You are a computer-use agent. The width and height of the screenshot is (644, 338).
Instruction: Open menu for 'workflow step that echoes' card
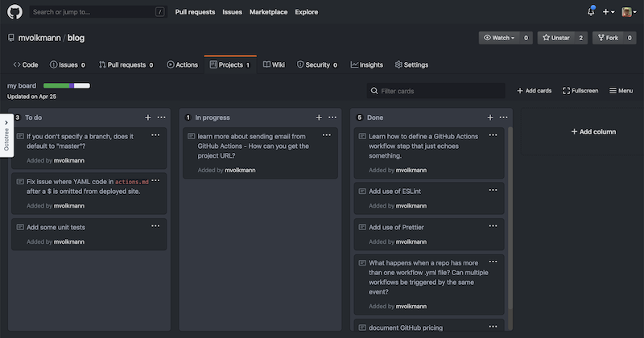coord(493,135)
